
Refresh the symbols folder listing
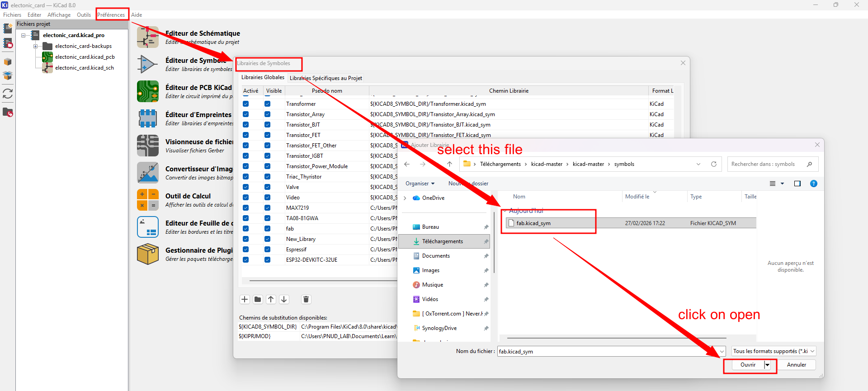tap(714, 164)
